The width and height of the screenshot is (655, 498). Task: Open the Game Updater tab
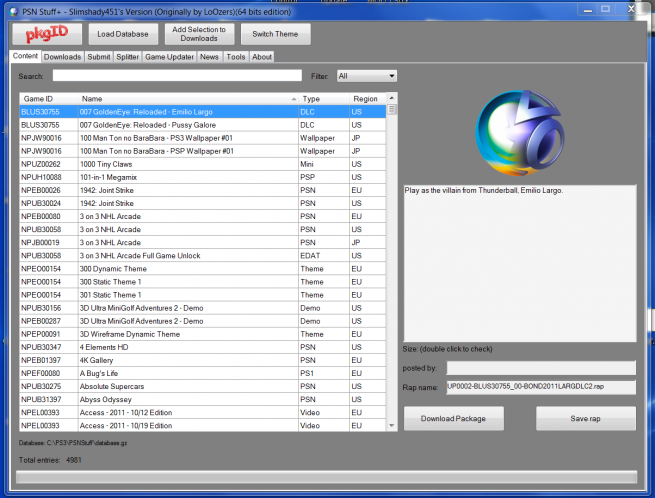pos(169,57)
